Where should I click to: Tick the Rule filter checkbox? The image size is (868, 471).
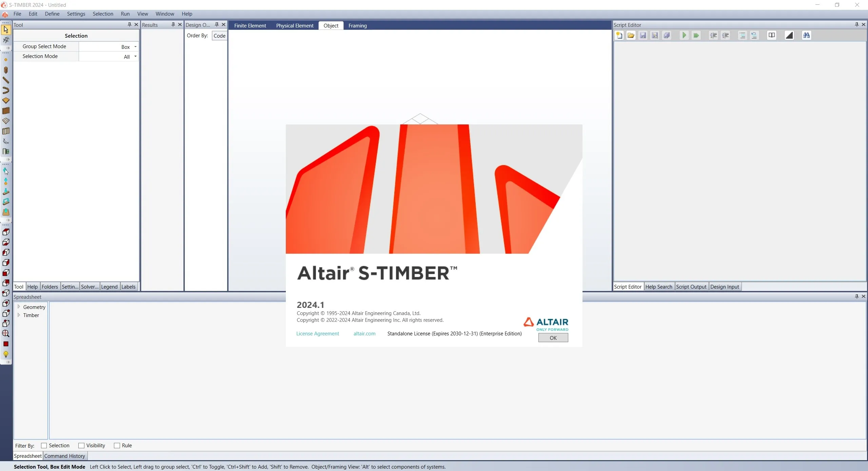click(x=117, y=446)
